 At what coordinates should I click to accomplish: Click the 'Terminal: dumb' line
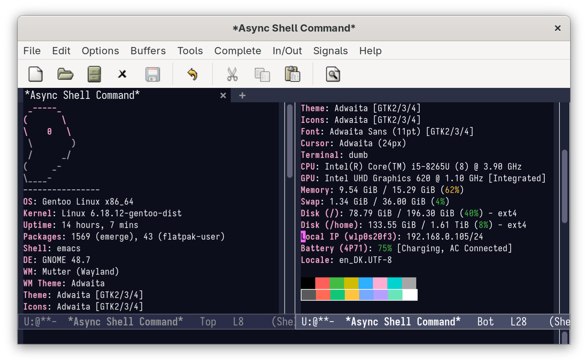334,155
